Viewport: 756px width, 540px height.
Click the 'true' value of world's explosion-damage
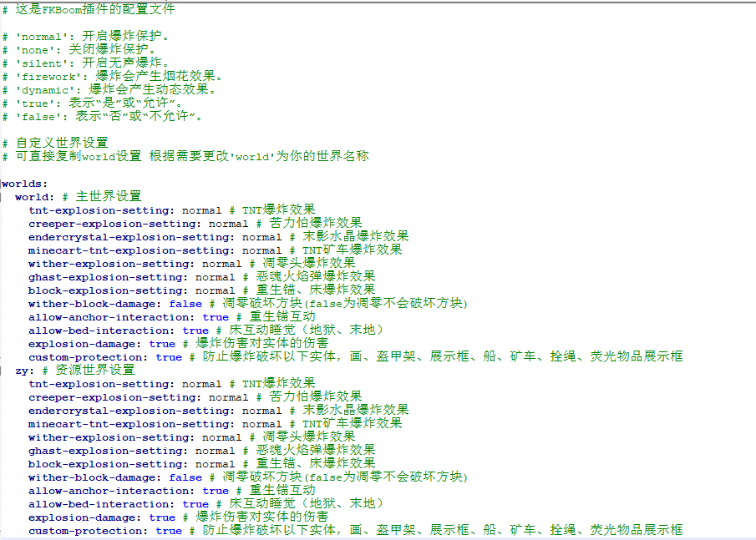click(x=162, y=344)
